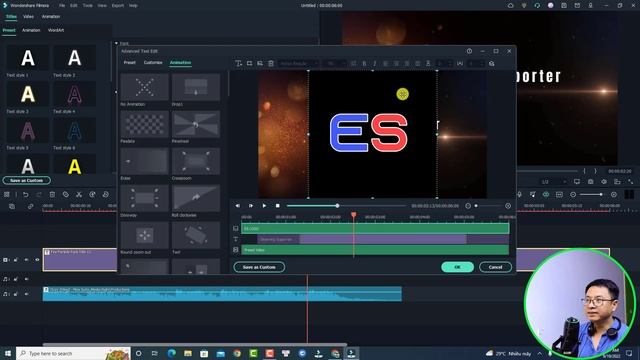Click Save as Custom in main panel
The width and height of the screenshot is (640, 360).
[x=27, y=180]
